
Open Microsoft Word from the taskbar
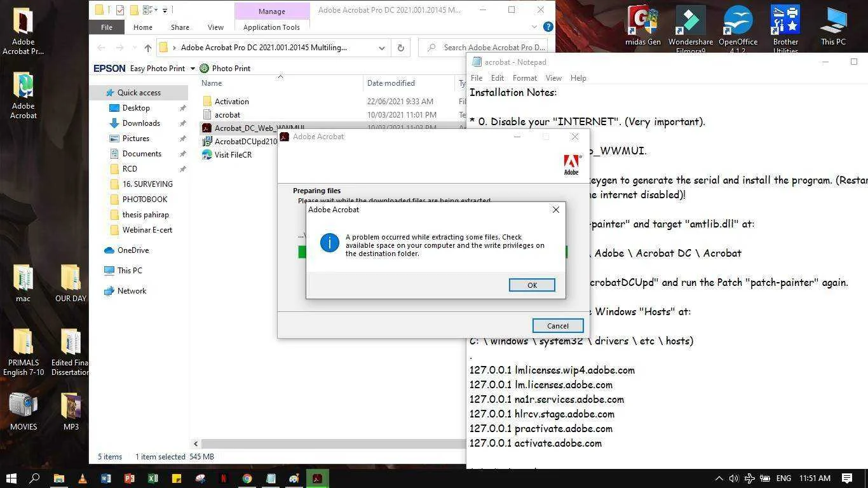point(105,478)
